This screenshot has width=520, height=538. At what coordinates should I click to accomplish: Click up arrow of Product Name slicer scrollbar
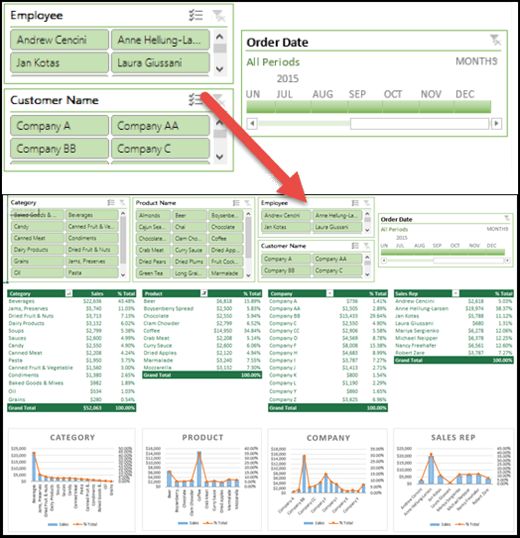click(x=249, y=214)
